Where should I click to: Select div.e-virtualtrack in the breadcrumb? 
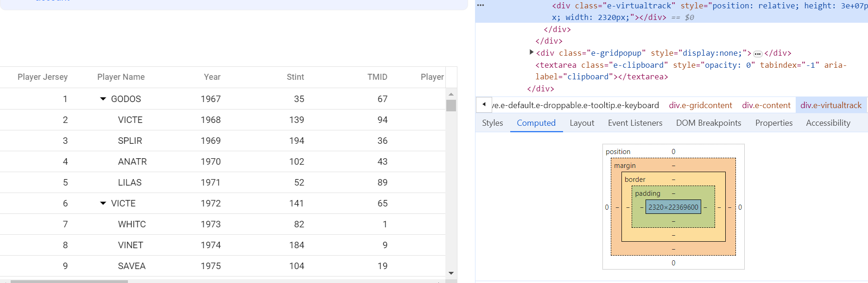tap(831, 105)
